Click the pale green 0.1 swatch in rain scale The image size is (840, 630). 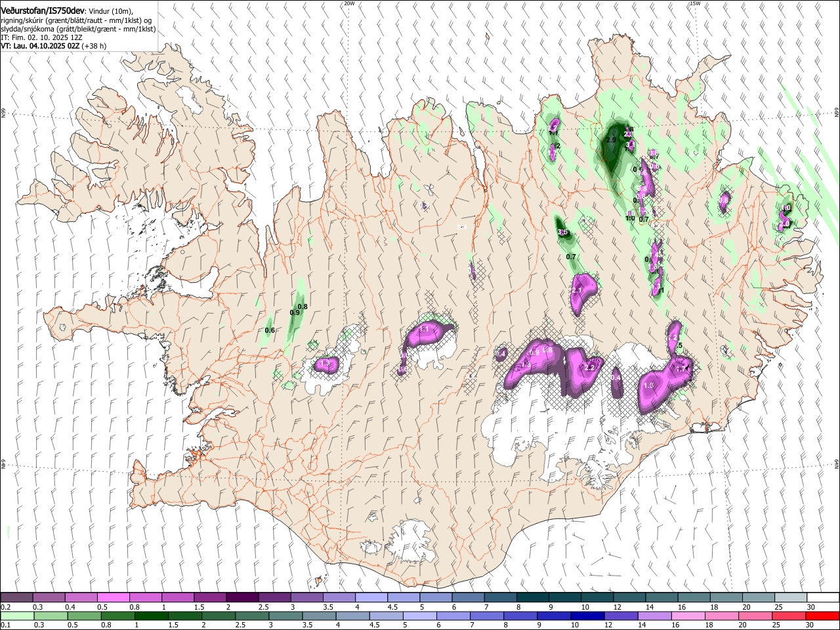[x=16, y=615]
